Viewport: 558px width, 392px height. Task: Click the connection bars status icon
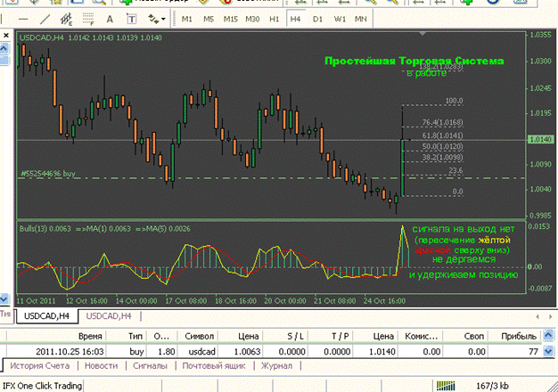tap(446, 386)
